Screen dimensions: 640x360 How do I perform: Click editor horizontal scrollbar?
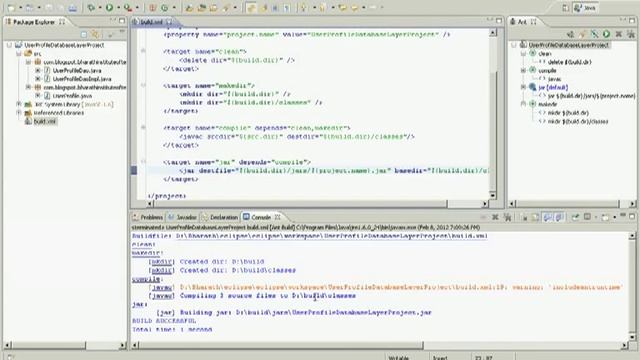[317, 203]
